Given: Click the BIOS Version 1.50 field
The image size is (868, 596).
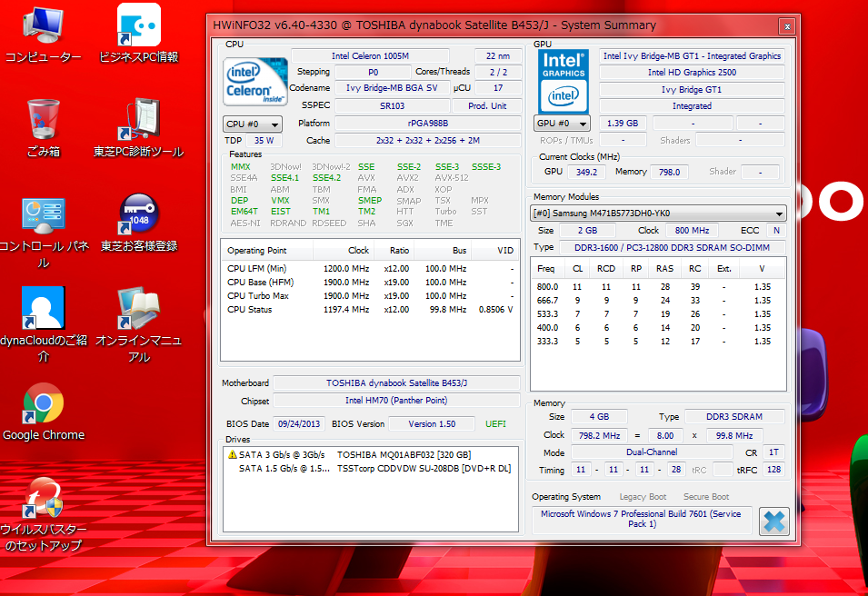Looking at the screenshot, I should 432,424.
